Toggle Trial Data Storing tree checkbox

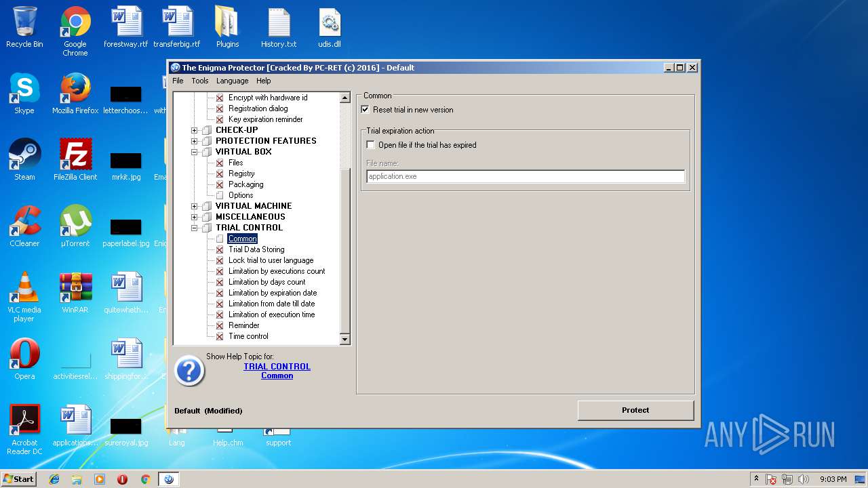(x=219, y=249)
